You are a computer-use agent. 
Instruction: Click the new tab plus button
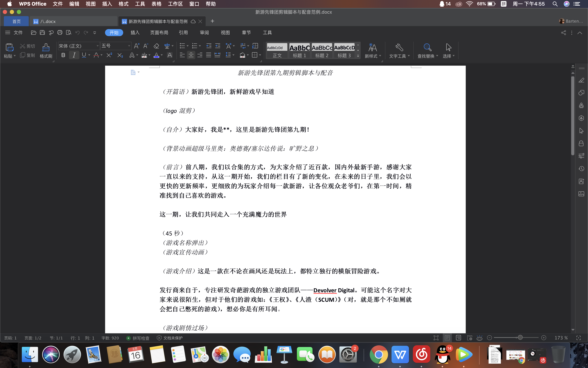click(212, 21)
